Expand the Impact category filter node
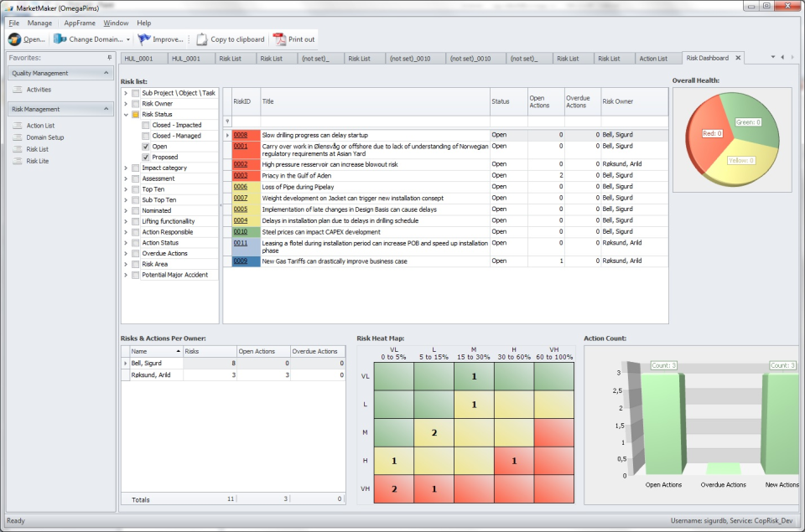This screenshot has height=532, width=805. tap(126, 168)
